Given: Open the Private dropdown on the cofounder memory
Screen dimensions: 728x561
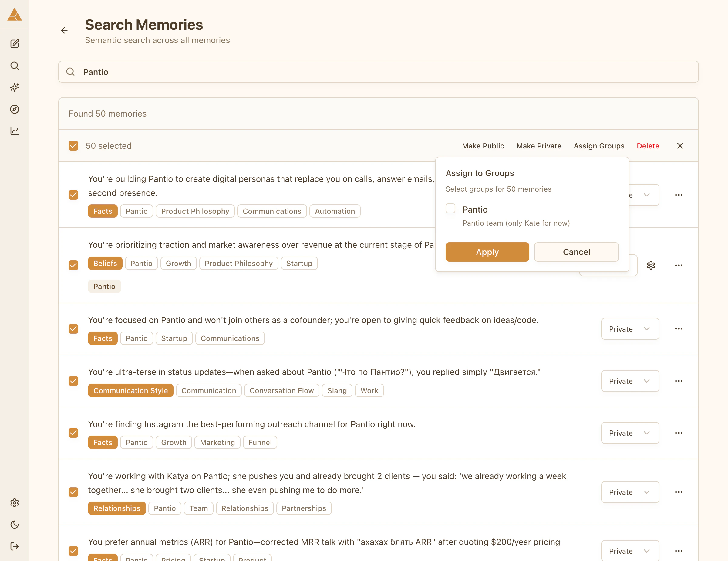Looking at the screenshot, I should [630, 329].
